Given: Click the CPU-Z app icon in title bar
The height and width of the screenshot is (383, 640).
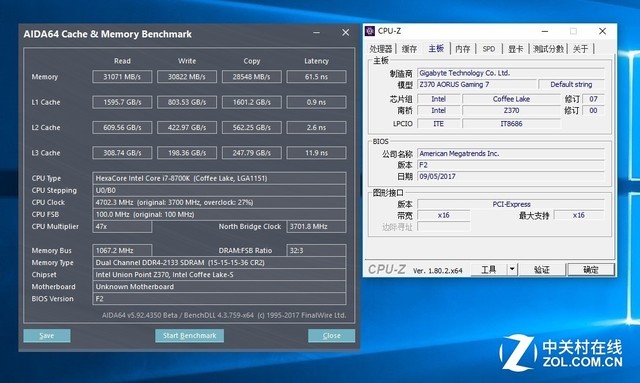Looking at the screenshot, I should point(370,31).
